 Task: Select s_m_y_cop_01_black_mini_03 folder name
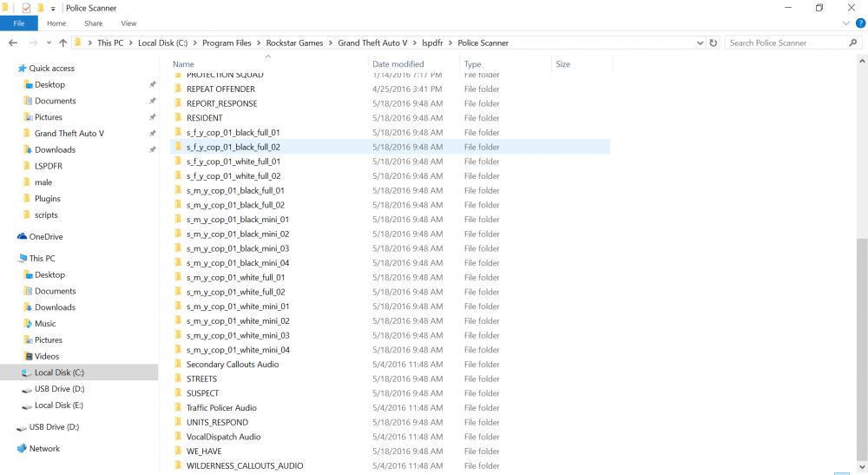pyautogui.click(x=238, y=248)
